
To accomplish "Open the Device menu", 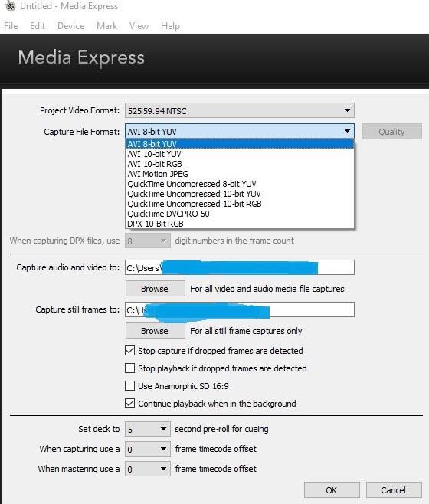I will click(x=70, y=26).
